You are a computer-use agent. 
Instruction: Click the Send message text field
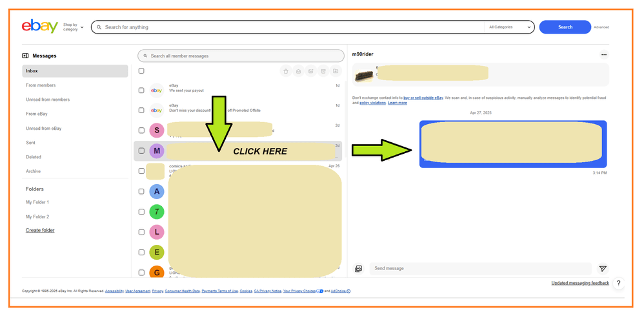481,269
